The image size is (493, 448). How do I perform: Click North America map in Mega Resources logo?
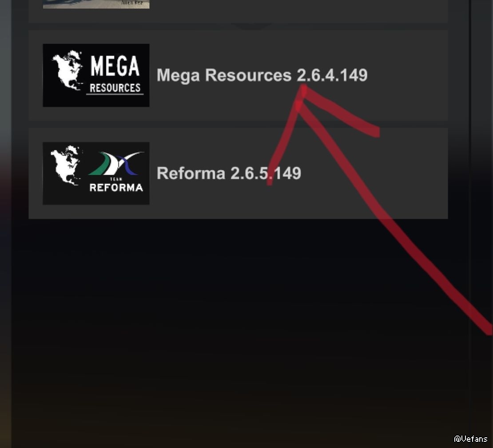coord(68,70)
